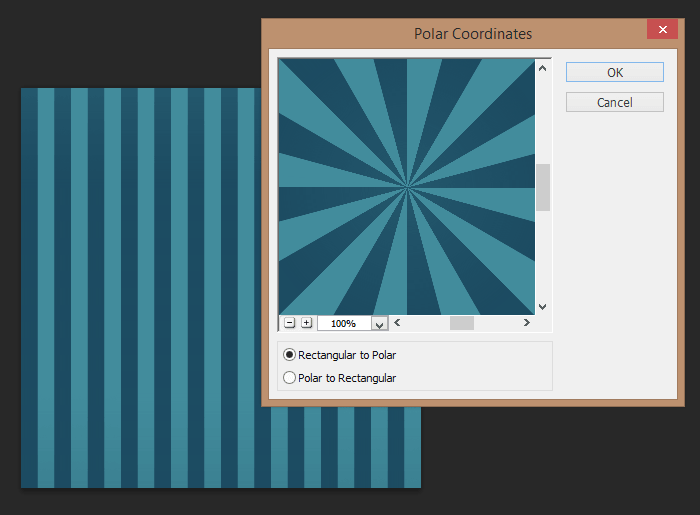Screen dimensions: 700x515
Task: Click the preview scroll up arrow
Action: tap(542, 68)
